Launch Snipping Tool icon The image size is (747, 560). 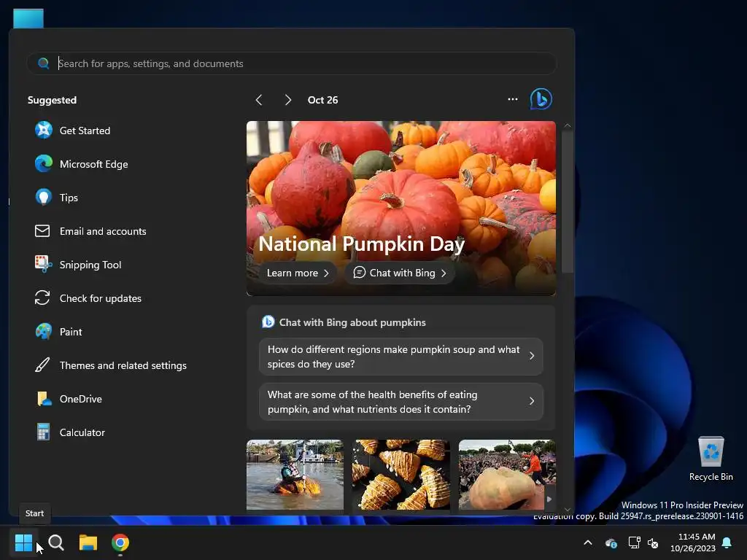click(x=43, y=264)
